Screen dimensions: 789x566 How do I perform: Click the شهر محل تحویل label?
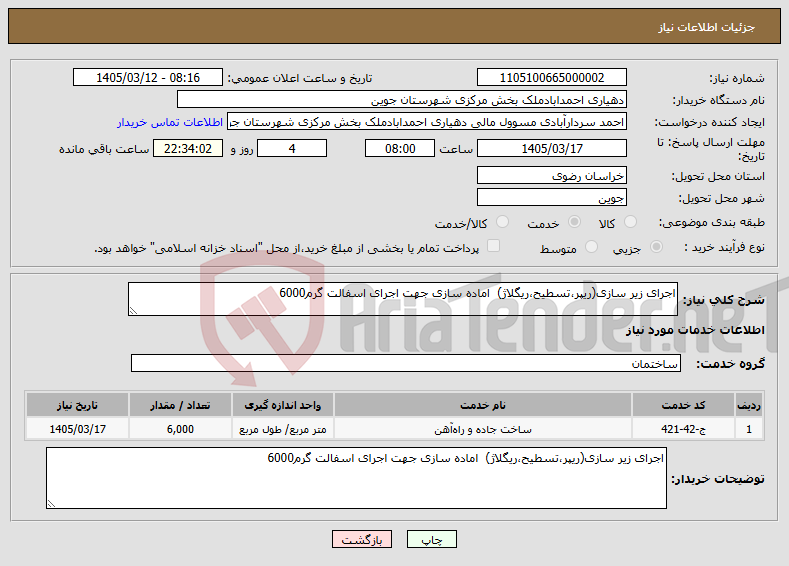point(722,198)
